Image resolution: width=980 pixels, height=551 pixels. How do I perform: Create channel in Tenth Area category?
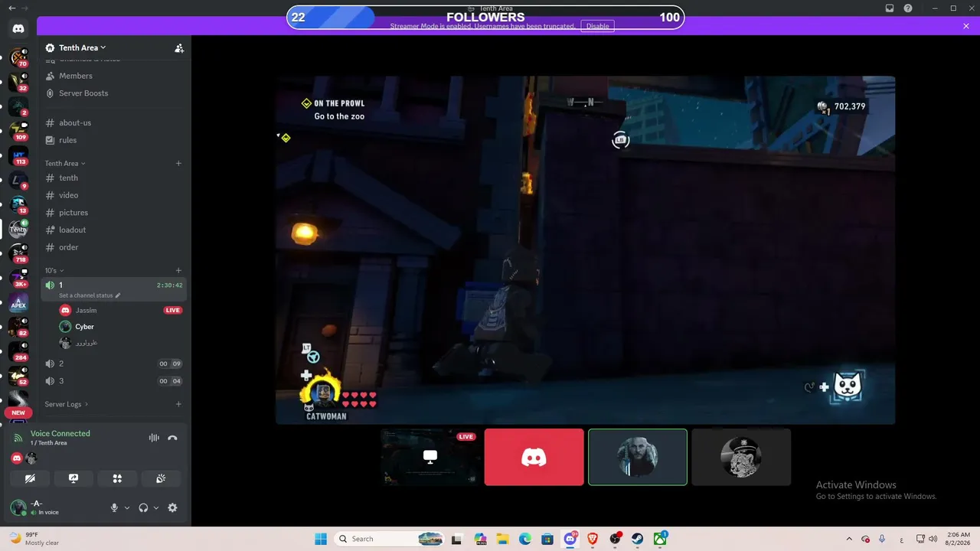tap(178, 163)
